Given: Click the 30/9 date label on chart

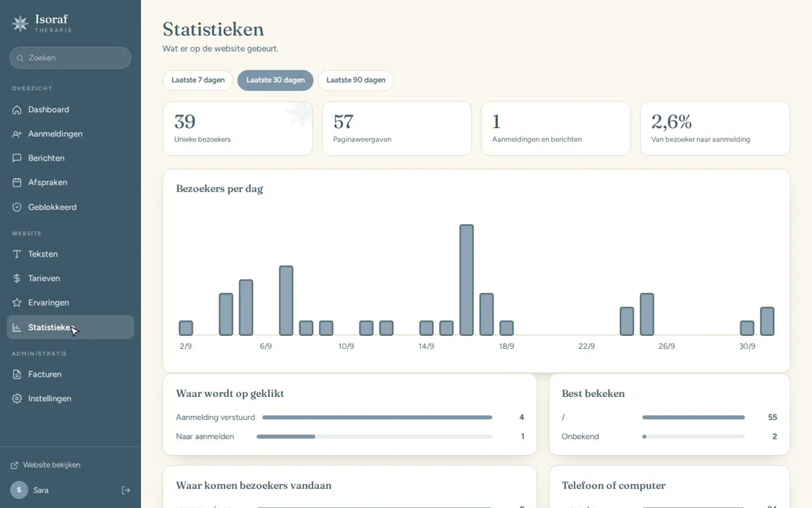Looking at the screenshot, I should pos(748,346).
